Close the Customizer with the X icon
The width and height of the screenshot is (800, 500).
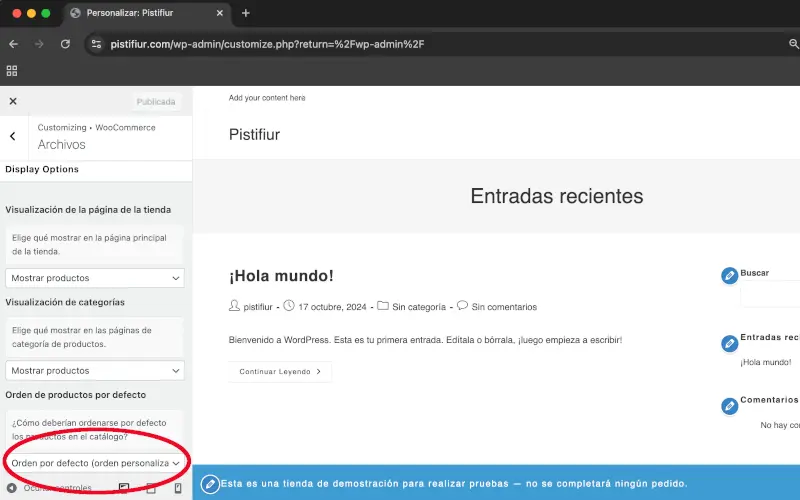[13, 101]
